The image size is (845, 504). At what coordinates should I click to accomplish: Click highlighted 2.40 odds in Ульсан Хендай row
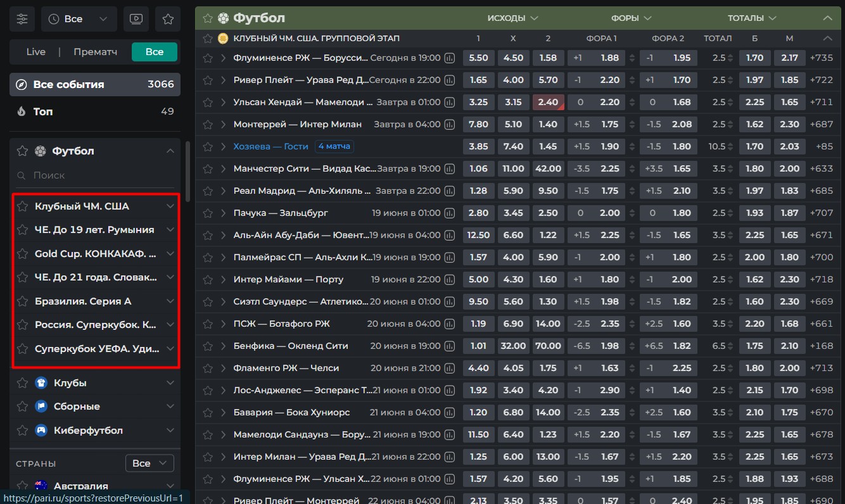[548, 102]
